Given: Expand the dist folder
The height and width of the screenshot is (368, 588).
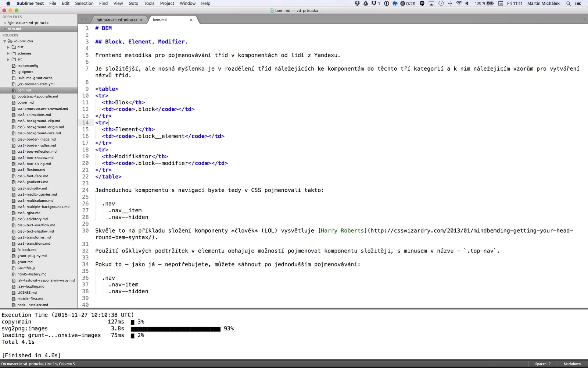Looking at the screenshot, I should 9,47.
